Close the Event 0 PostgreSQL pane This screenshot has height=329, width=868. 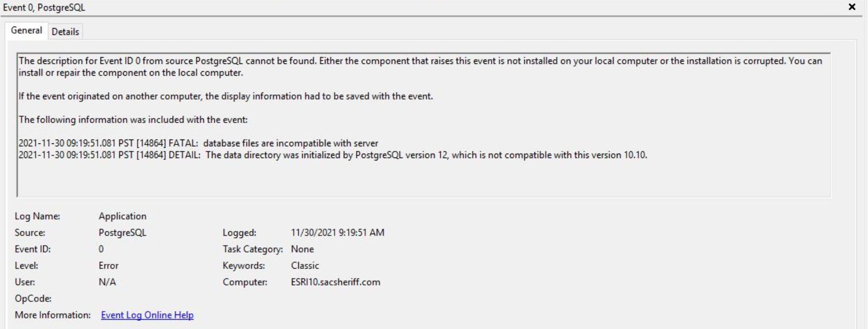(x=852, y=7)
